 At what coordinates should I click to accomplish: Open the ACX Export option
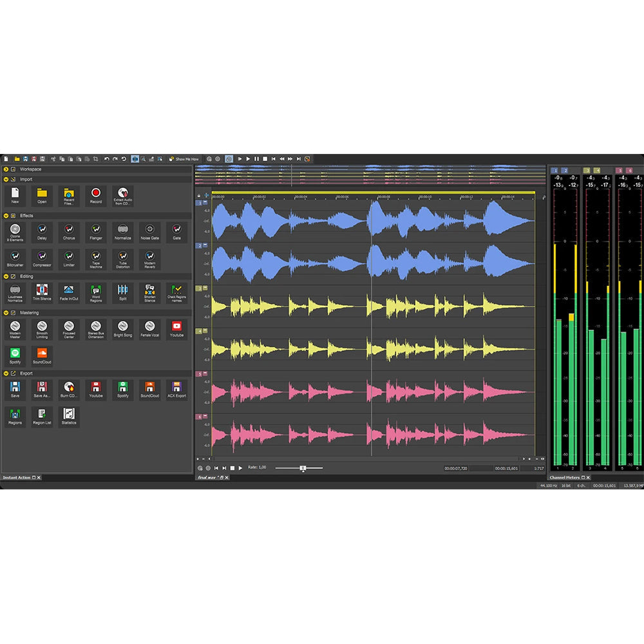(x=176, y=390)
